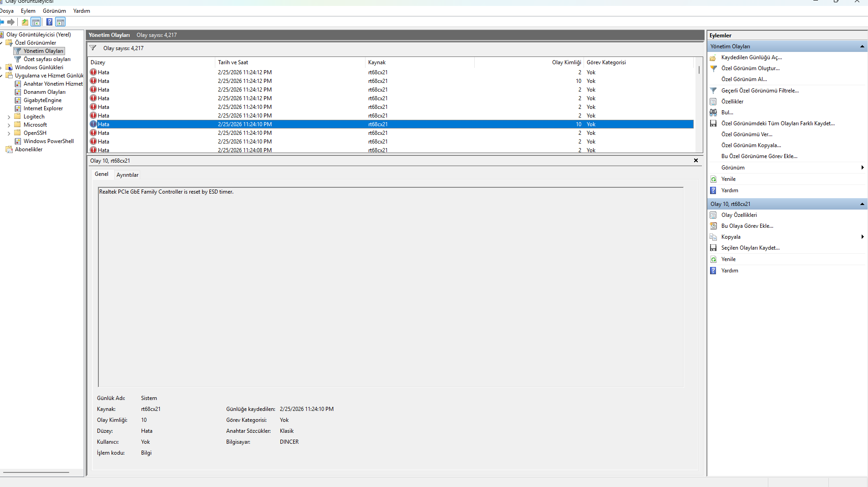868x487 pixels.
Task: Sort by the 'Olay Kimliği' column header
Action: click(529, 62)
